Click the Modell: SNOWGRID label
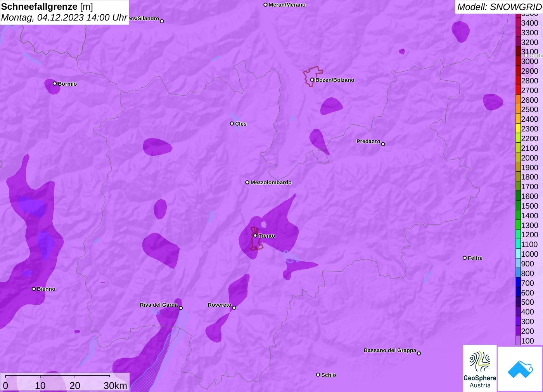This screenshot has height=392, width=543. pyautogui.click(x=499, y=7)
